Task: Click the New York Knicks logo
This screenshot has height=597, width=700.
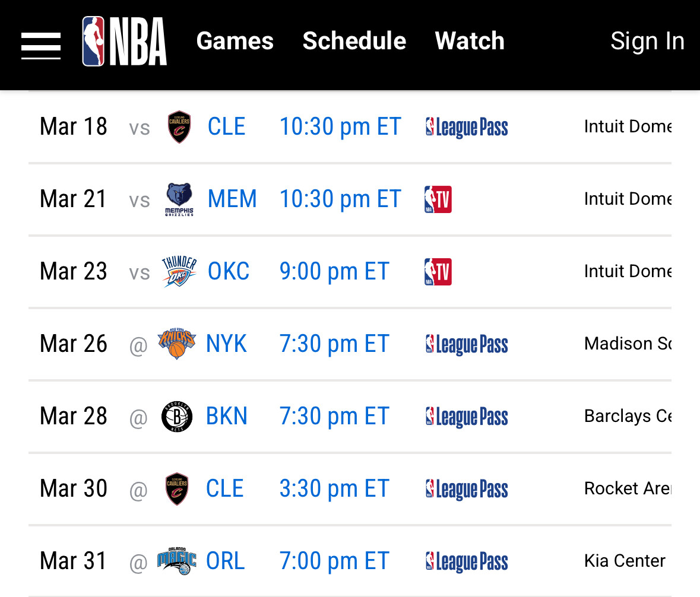Action: tap(177, 344)
